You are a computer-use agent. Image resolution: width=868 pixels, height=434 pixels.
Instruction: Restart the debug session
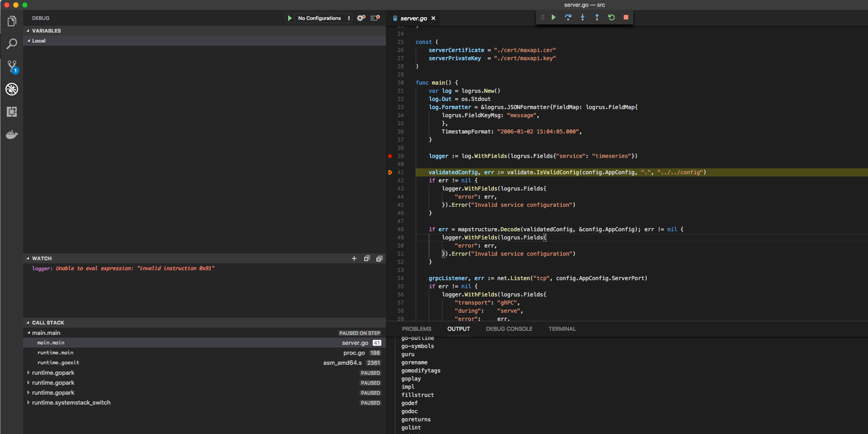(x=612, y=17)
